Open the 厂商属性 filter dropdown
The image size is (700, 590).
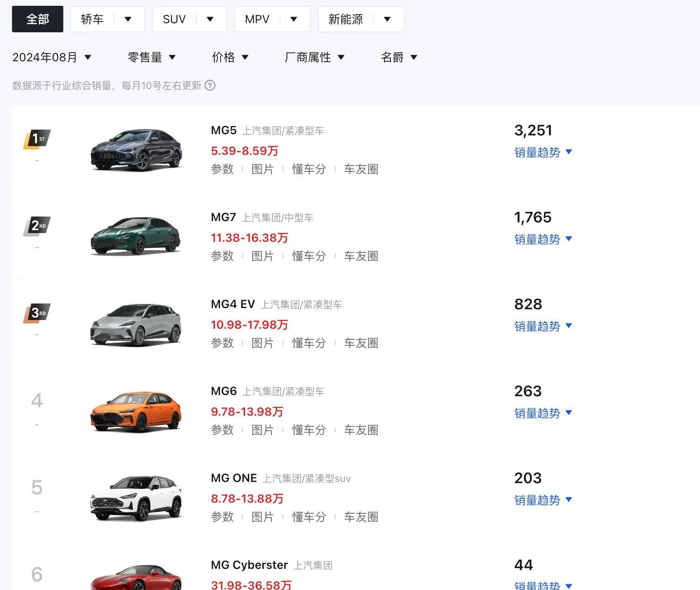[315, 57]
